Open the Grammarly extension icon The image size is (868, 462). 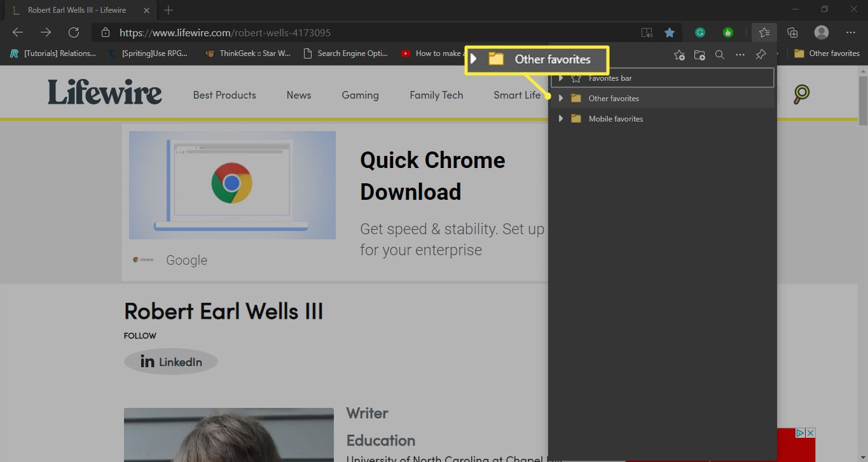(x=700, y=32)
